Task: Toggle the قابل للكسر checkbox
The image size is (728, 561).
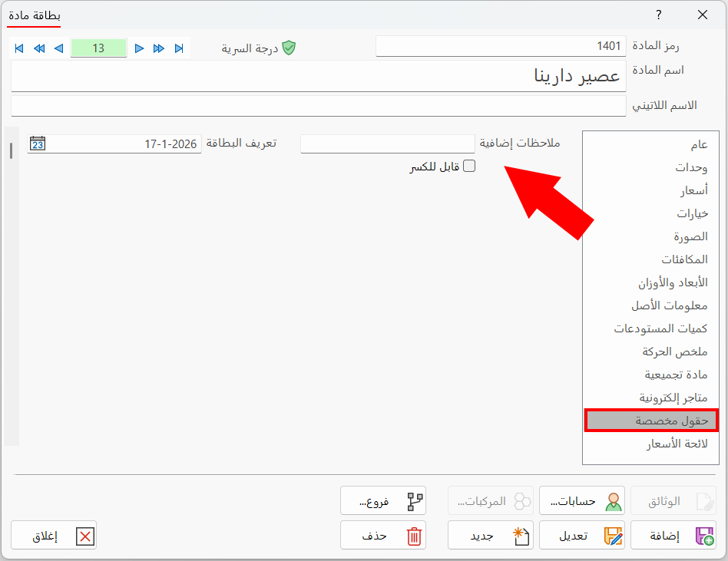Action: 469,166
